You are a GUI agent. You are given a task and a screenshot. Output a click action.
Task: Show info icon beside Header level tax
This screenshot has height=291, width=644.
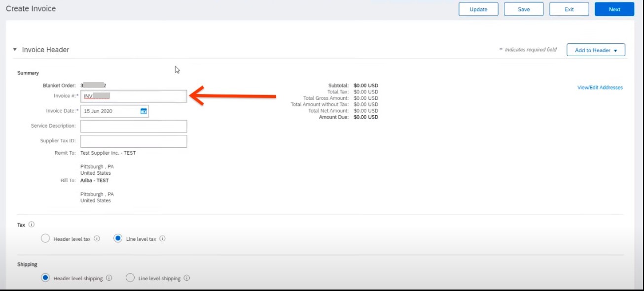(x=97, y=239)
